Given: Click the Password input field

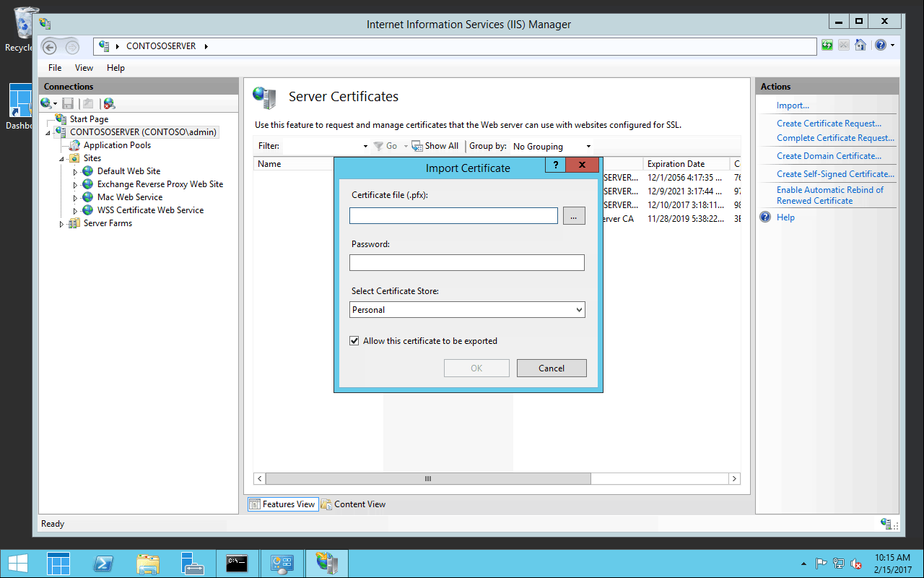Looking at the screenshot, I should click(467, 263).
